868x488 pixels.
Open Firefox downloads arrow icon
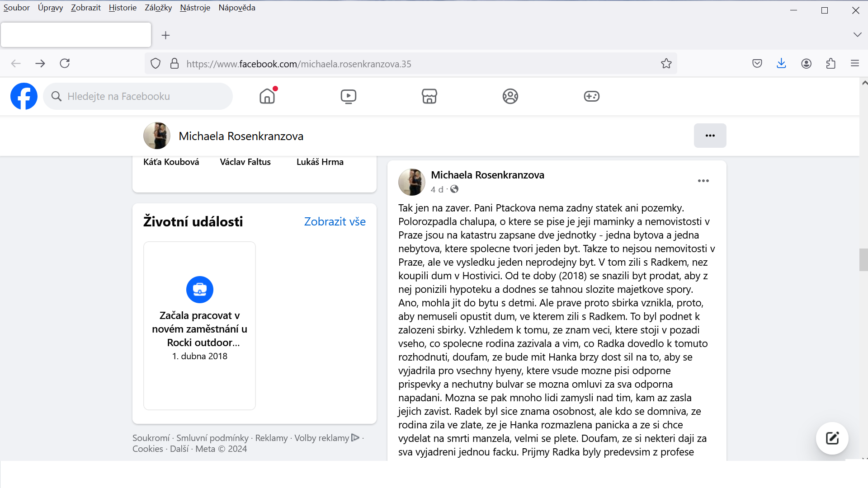[x=781, y=64]
